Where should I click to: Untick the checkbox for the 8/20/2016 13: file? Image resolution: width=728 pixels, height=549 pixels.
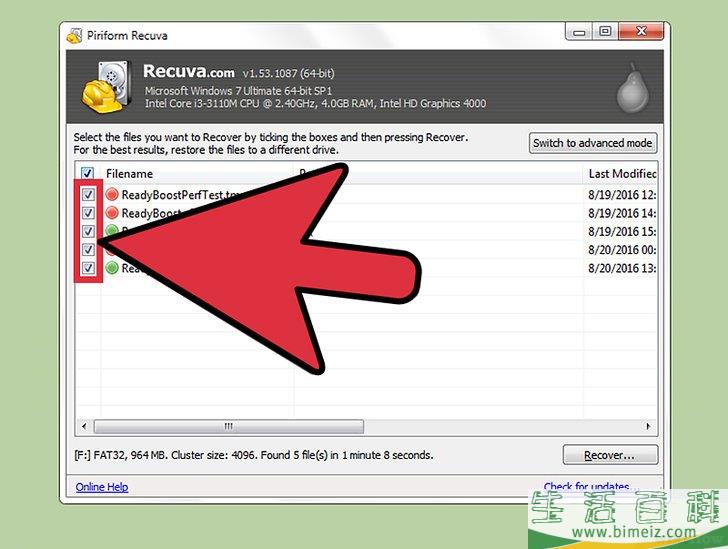pyautogui.click(x=88, y=268)
